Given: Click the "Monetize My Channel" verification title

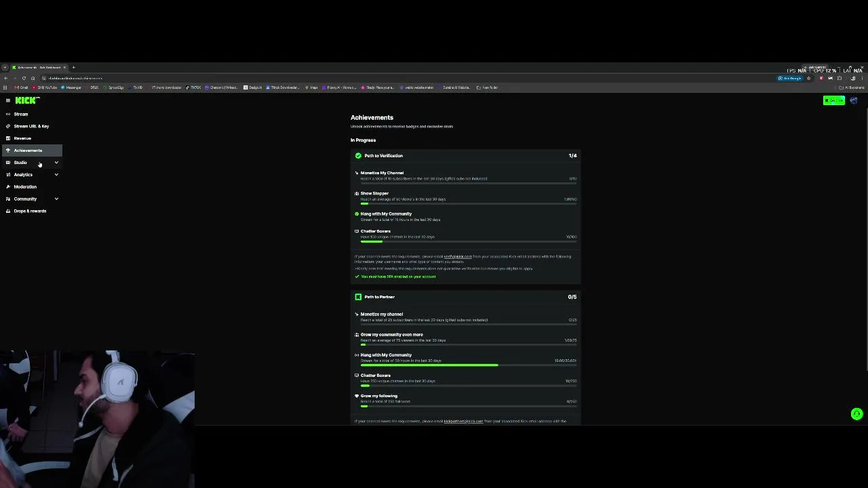Looking at the screenshot, I should pyautogui.click(x=382, y=173).
